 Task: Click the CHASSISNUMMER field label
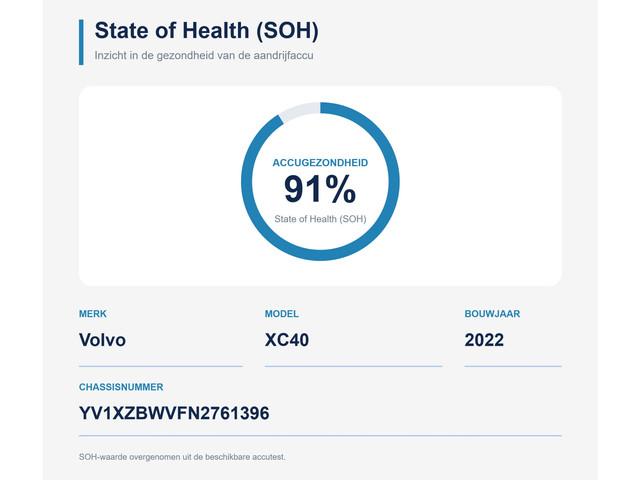(121, 387)
